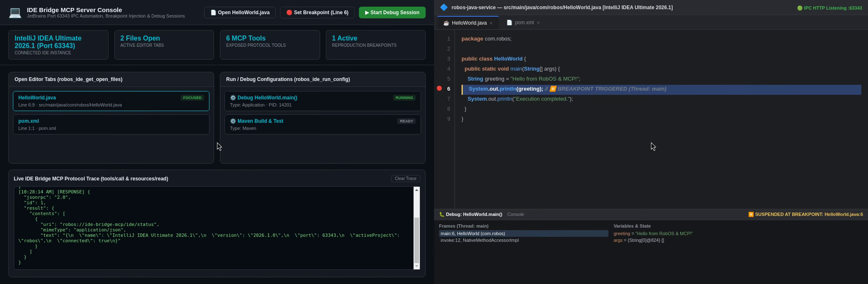Click line number 1 in editor gutter
This screenshot has height=284, width=868.
449,39
